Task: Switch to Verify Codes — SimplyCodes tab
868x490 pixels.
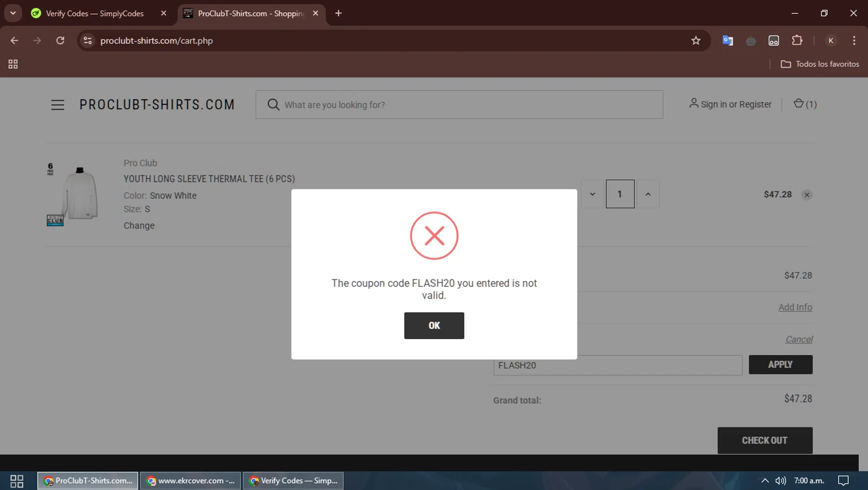Action: [95, 13]
